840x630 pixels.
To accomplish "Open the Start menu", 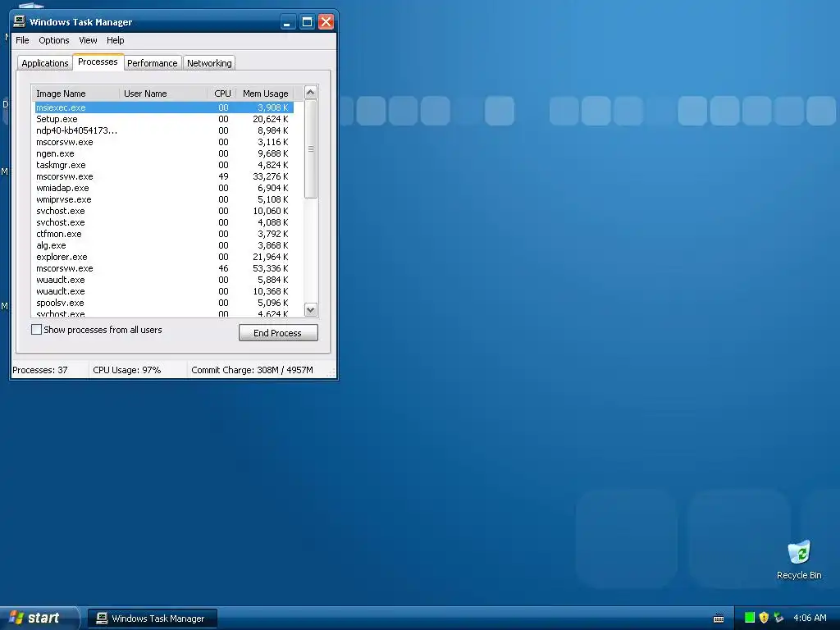I will (39, 618).
